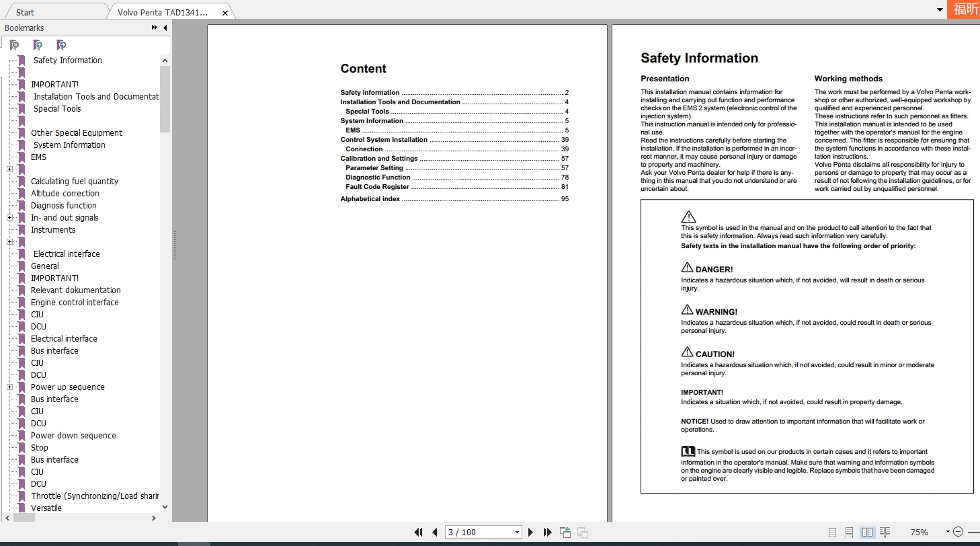This screenshot has height=546, width=980.
Task: Close the Volvo Penta document tab
Action: 225,13
